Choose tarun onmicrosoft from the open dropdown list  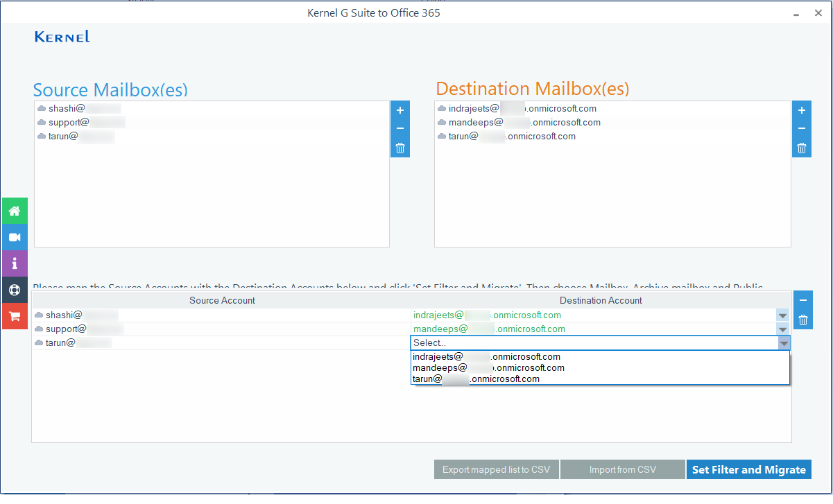pyautogui.click(x=600, y=379)
